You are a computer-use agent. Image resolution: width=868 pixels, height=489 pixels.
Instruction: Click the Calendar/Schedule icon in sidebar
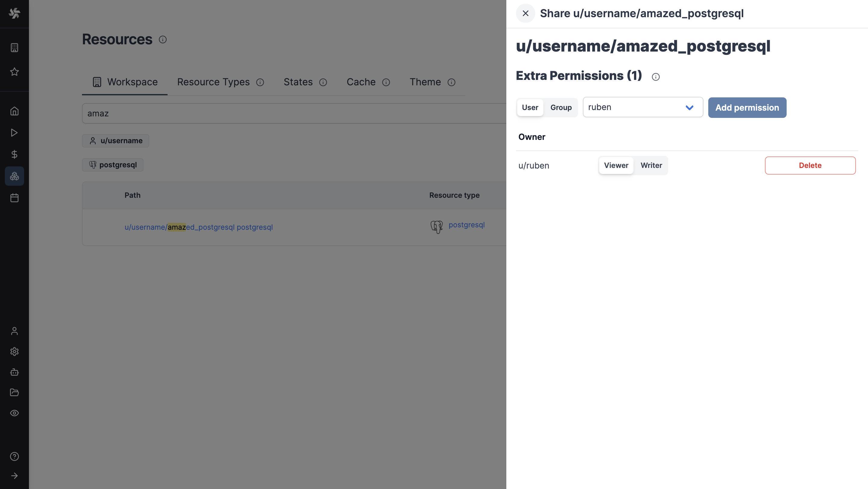click(14, 197)
